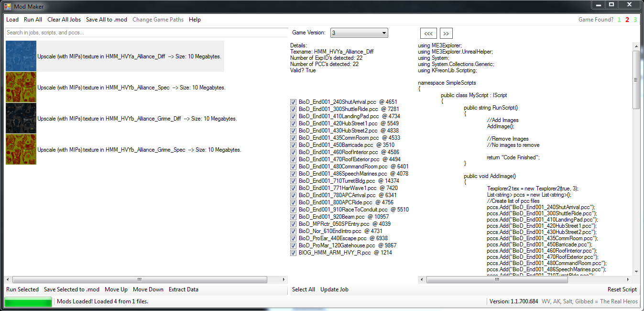The width and height of the screenshot is (644, 311).
Task: Click the script panel scrollbar down arrow
Action: tap(636, 271)
